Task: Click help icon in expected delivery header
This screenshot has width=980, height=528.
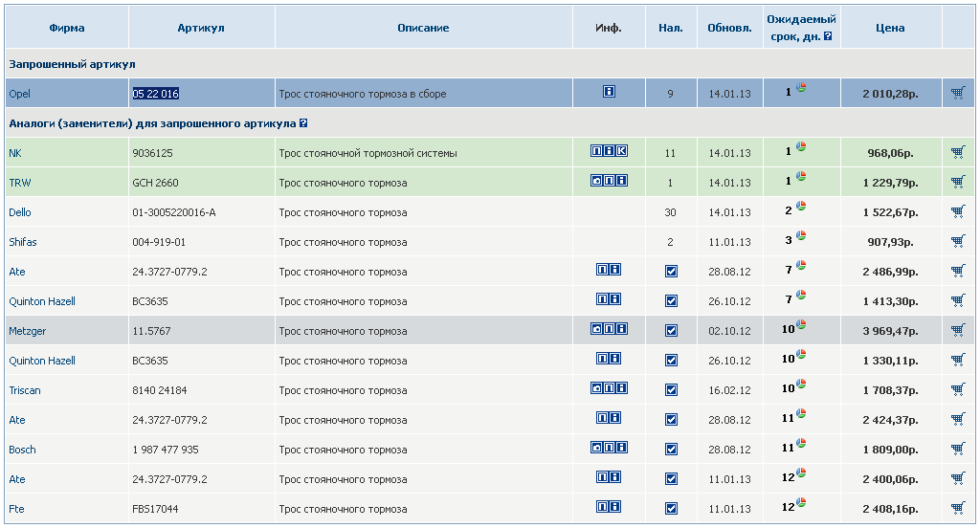Action: (828, 36)
